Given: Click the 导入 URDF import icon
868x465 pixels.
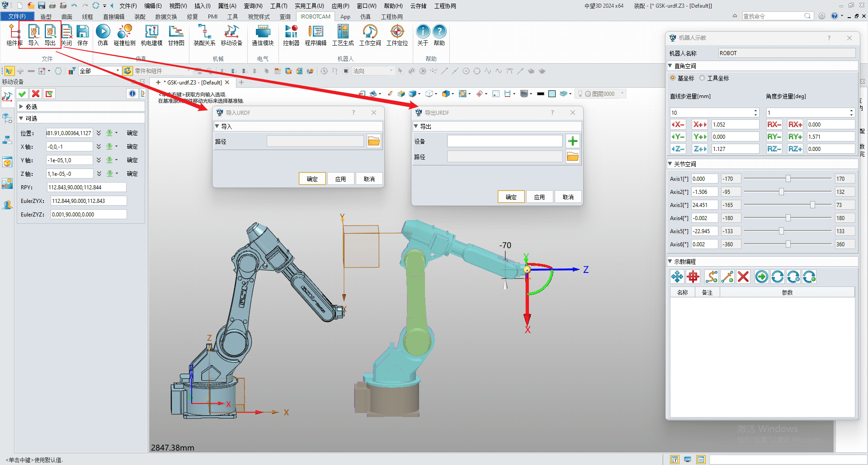Looking at the screenshot, I should [34, 32].
